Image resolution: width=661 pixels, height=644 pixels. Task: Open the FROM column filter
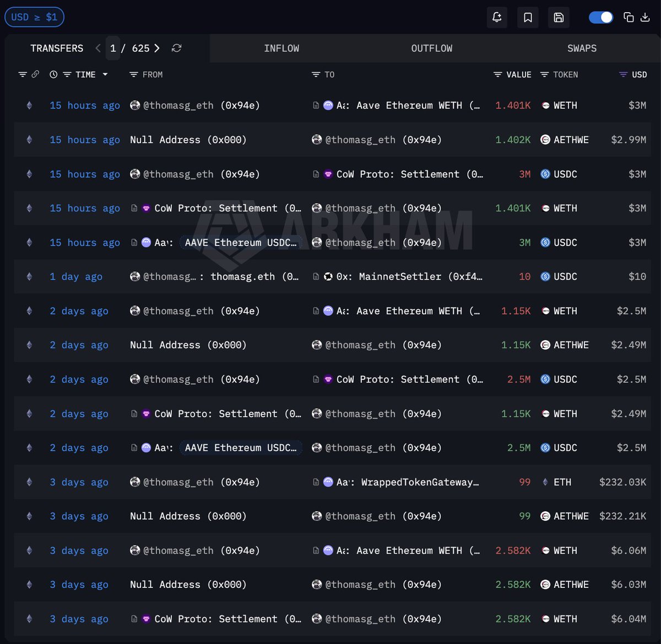pyautogui.click(x=133, y=74)
